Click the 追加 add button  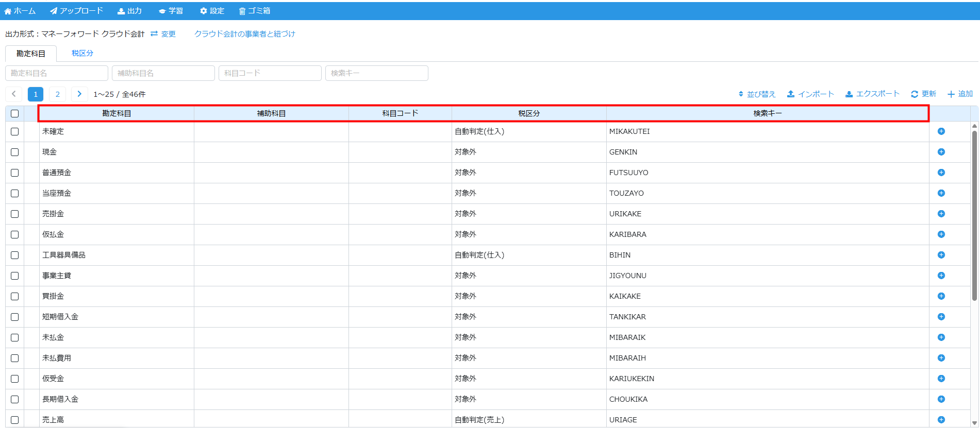pyautogui.click(x=960, y=94)
